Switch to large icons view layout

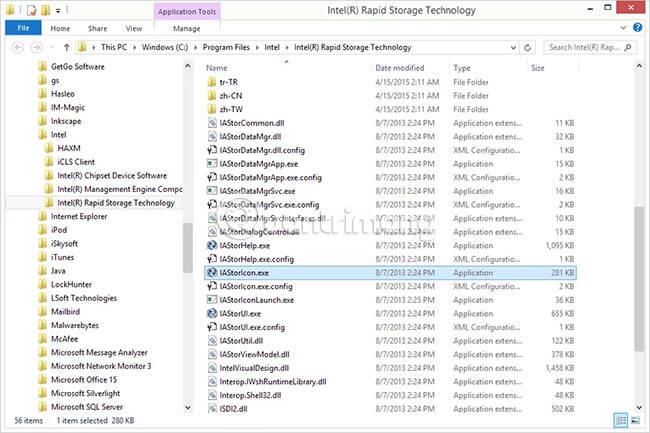pos(635,421)
